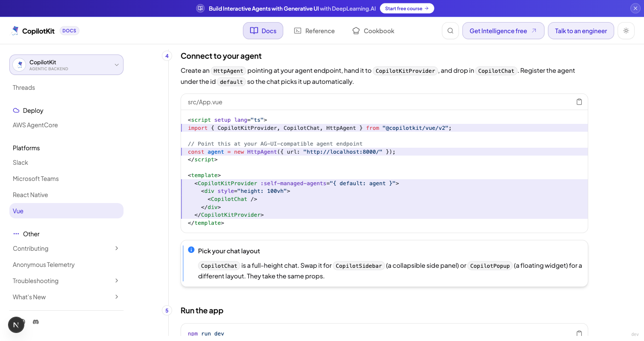Click the Other sidebar heading
644x341 pixels.
[31, 234]
